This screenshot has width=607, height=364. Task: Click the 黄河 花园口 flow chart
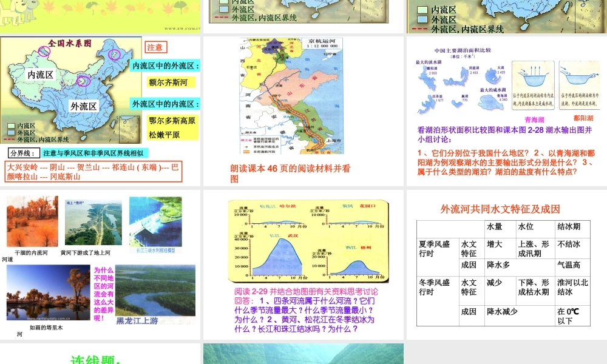click(347, 216)
